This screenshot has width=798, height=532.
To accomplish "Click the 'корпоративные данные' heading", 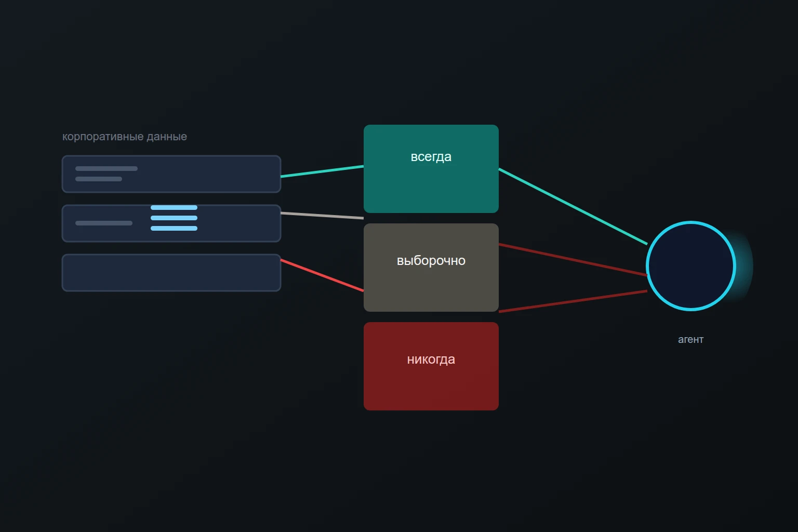I will point(125,137).
